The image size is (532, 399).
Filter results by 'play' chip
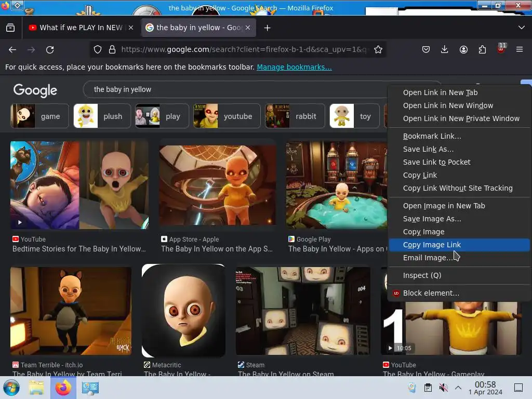coord(162,116)
